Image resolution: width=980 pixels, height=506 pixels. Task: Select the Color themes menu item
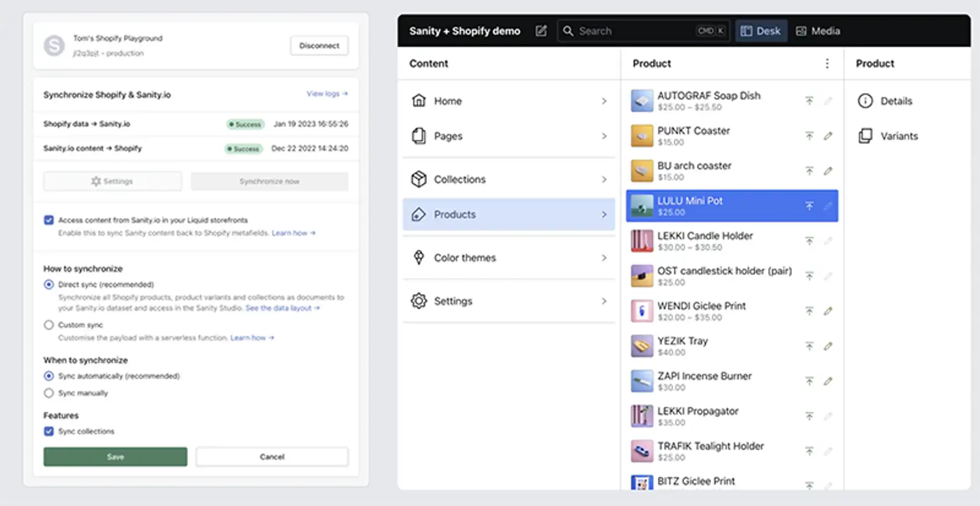(x=508, y=258)
